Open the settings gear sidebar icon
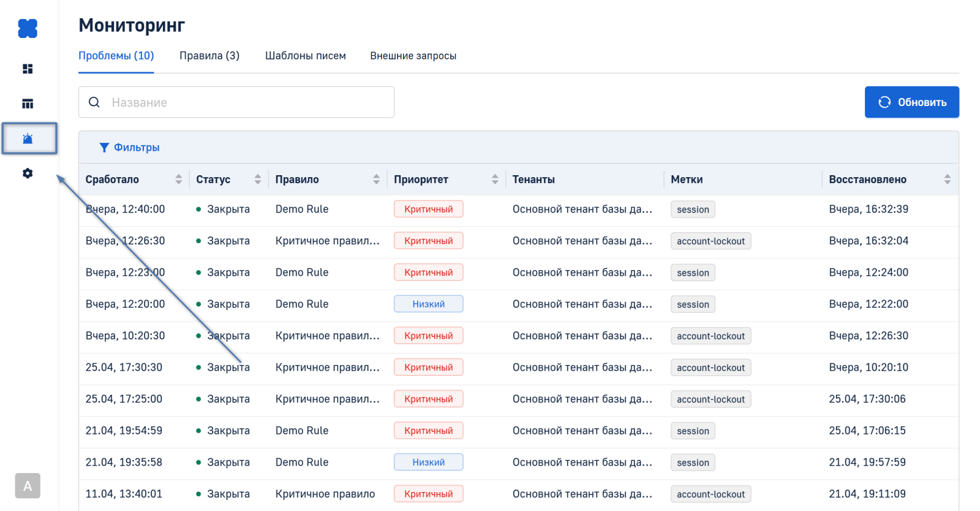 click(x=28, y=173)
